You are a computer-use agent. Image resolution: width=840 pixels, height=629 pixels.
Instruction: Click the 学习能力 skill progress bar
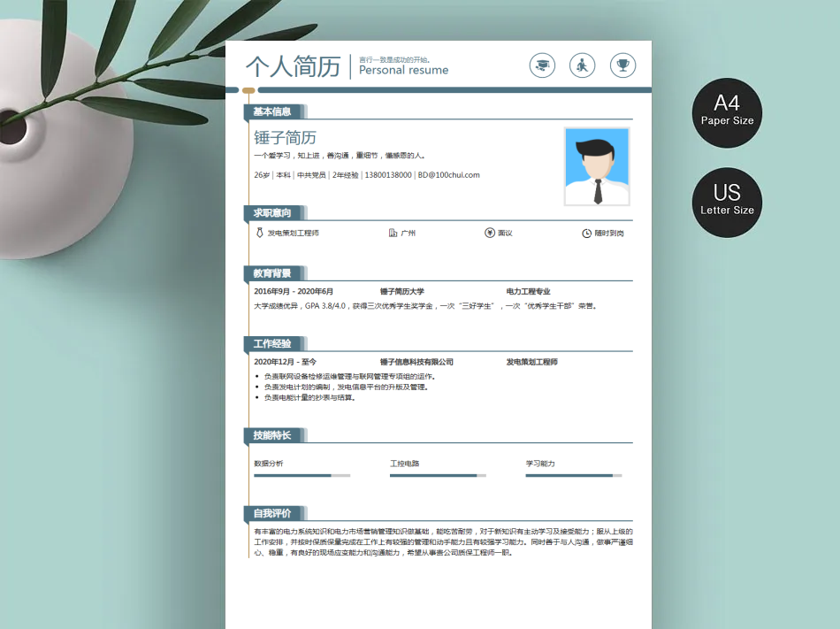tap(574, 475)
